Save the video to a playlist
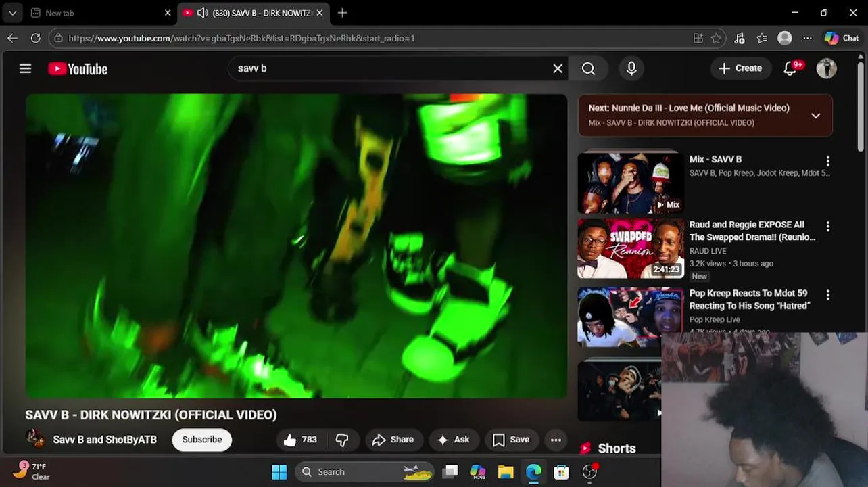The height and width of the screenshot is (487, 868). 511,440
